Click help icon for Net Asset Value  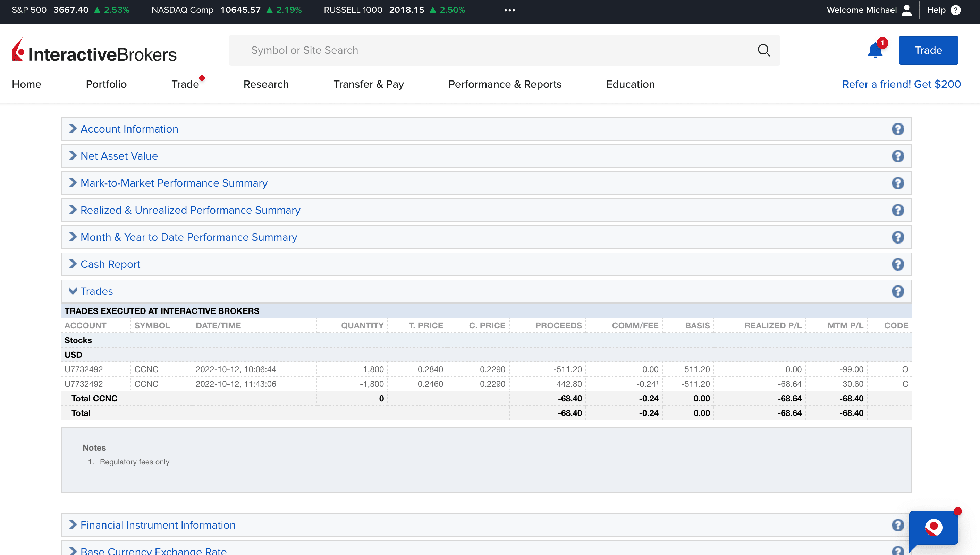point(898,156)
